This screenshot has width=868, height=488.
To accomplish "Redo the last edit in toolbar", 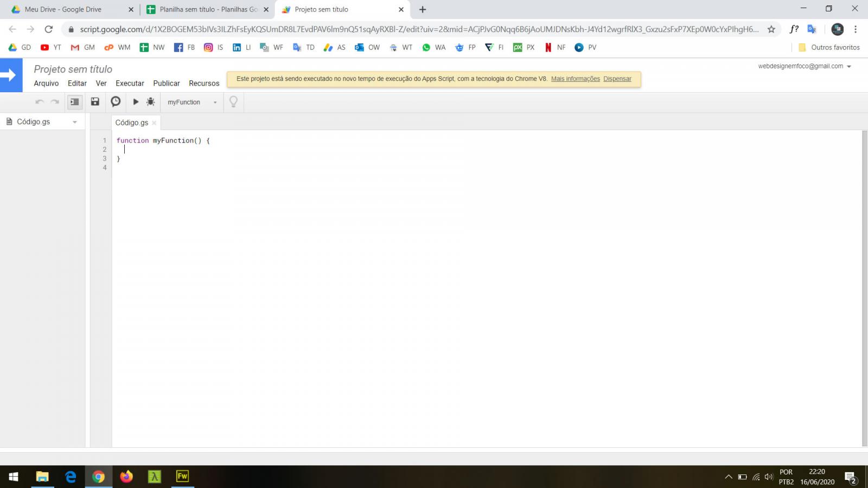I will [x=55, y=102].
